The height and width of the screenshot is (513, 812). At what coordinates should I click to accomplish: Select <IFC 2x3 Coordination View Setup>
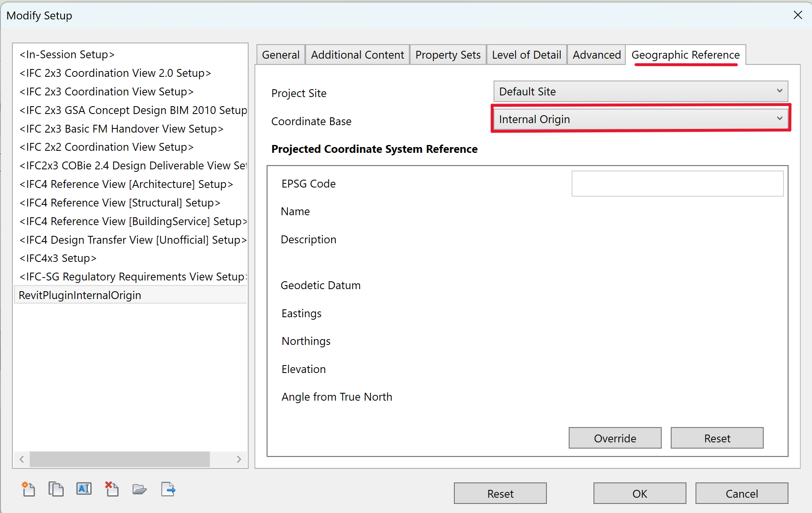131,92
